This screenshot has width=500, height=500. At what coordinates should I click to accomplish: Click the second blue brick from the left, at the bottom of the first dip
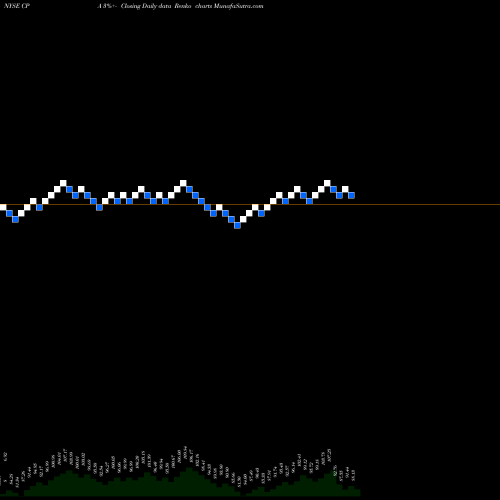click(x=15, y=220)
